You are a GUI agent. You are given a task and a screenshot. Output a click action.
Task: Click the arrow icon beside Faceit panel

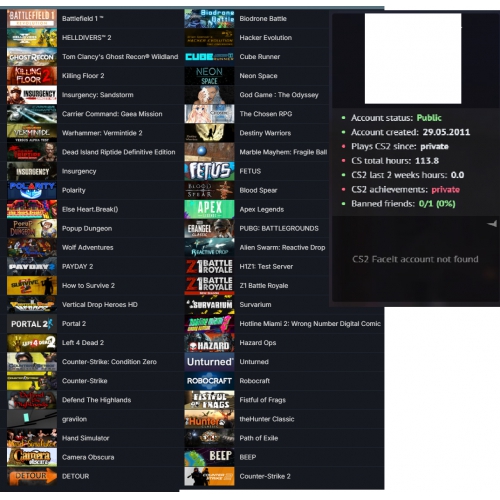pyautogui.click(x=492, y=224)
